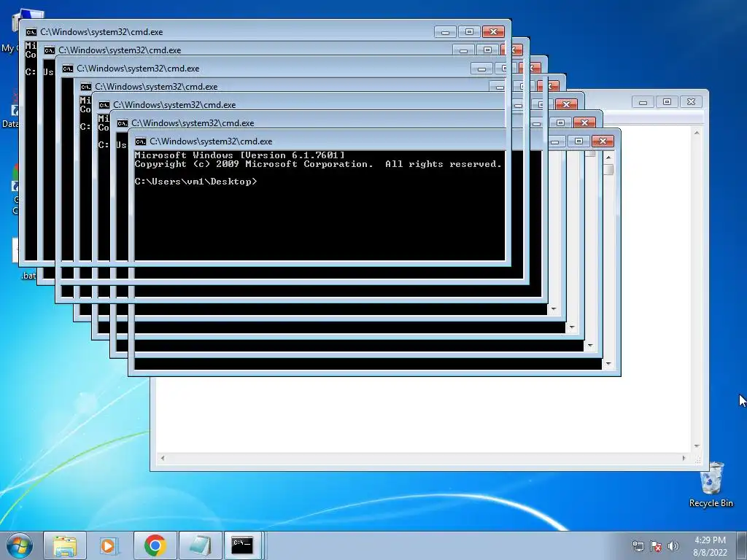747x560 pixels.
Task: Close the lowest cascaded cmd window
Action: 603,141
